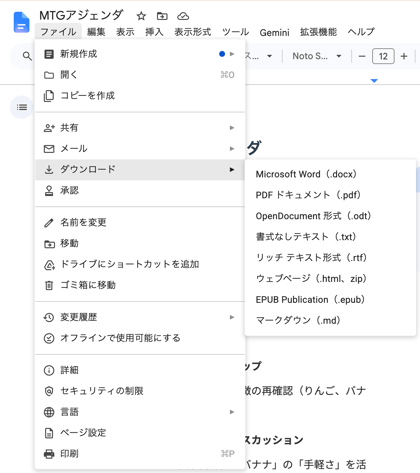420x473 pixels.
Task: Open the Noto S... font dropdown
Action: (316, 56)
